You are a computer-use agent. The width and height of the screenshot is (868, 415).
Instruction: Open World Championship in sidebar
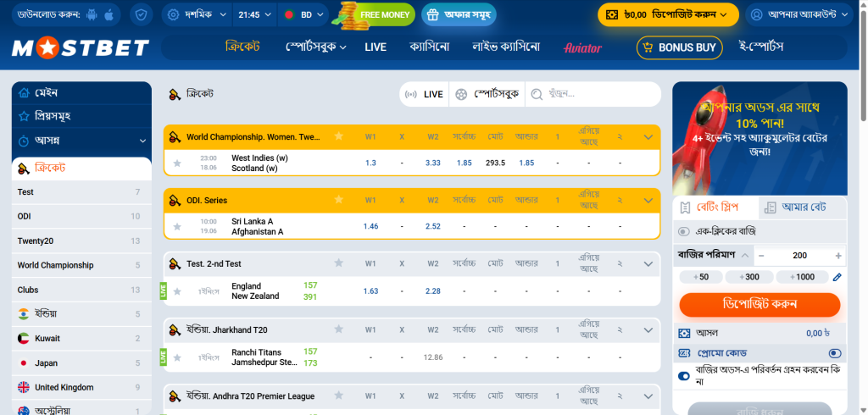pos(81,265)
